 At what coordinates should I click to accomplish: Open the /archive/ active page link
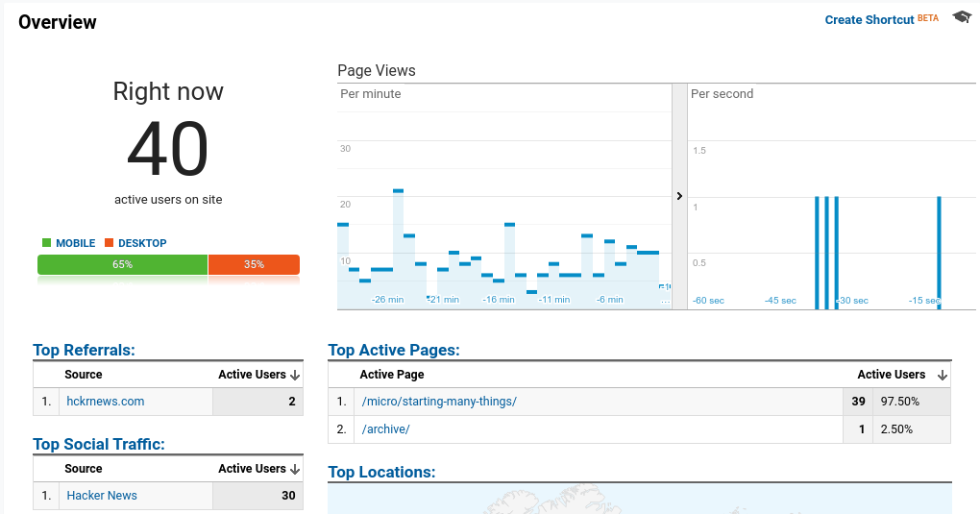[385, 428]
